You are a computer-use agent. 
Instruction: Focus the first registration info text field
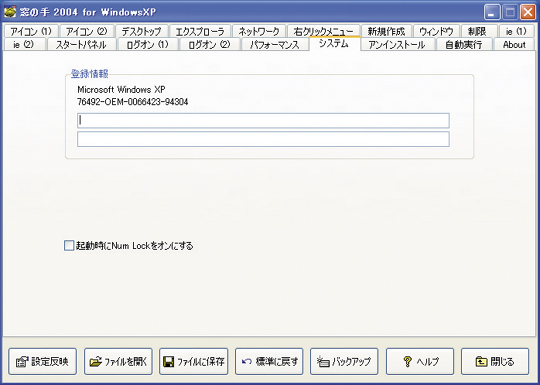click(263, 121)
